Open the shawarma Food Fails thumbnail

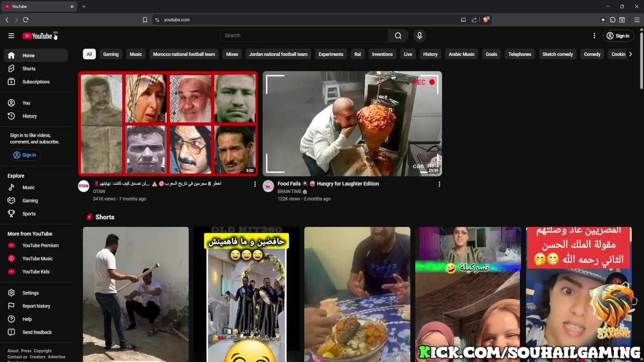[x=352, y=124]
